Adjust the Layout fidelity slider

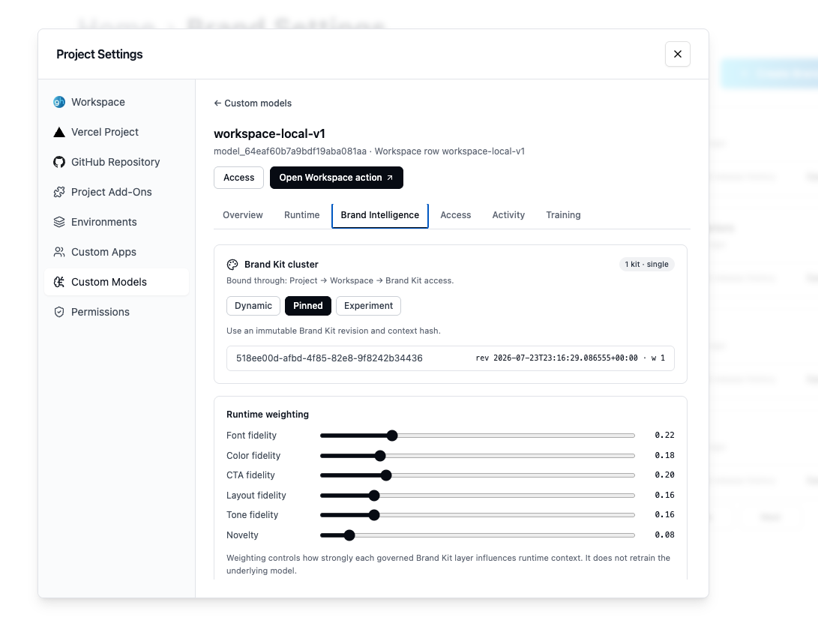(478, 496)
